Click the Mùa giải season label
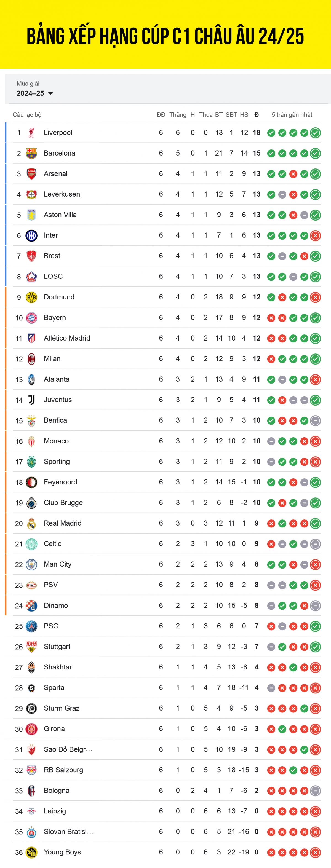This screenshot has height=868, width=331. click(x=28, y=84)
